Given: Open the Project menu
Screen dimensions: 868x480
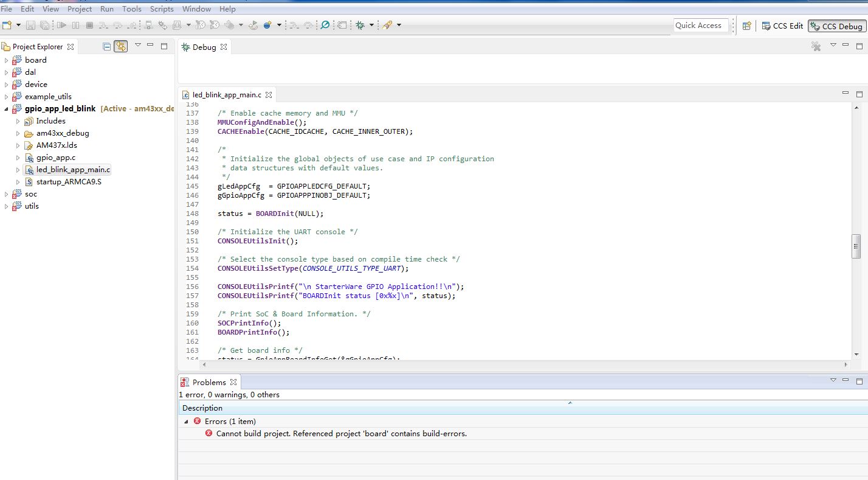Looking at the screenshot, I should (80, 9).
